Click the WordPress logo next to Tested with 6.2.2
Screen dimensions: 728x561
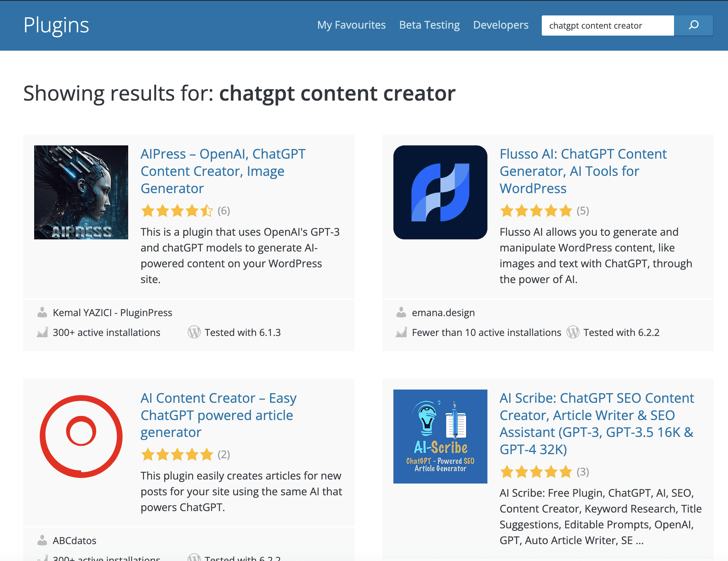(573, 332)
